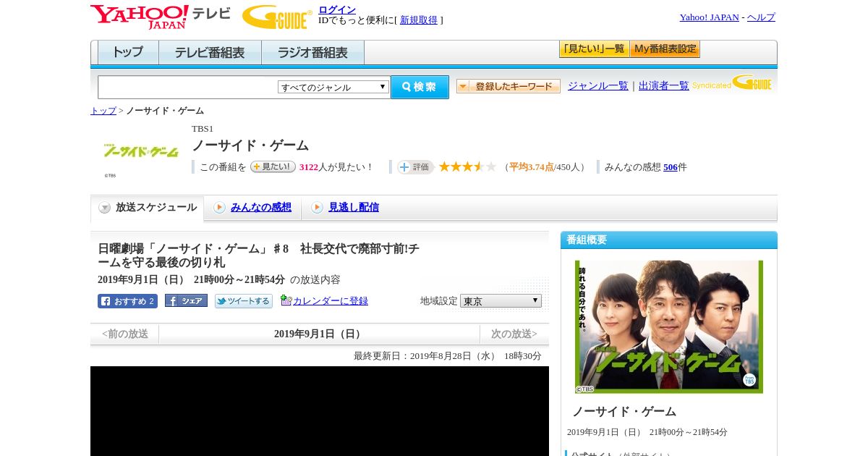This screenshot has width=868, height=456.
Task: Go to <前の放送 previous broadcast
Action: tap(124, 334)
